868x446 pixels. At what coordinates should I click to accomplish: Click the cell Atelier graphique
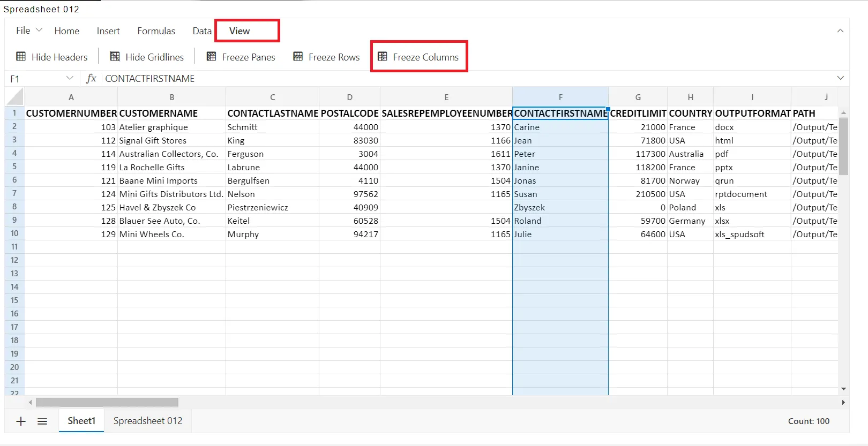pos(172,127)
